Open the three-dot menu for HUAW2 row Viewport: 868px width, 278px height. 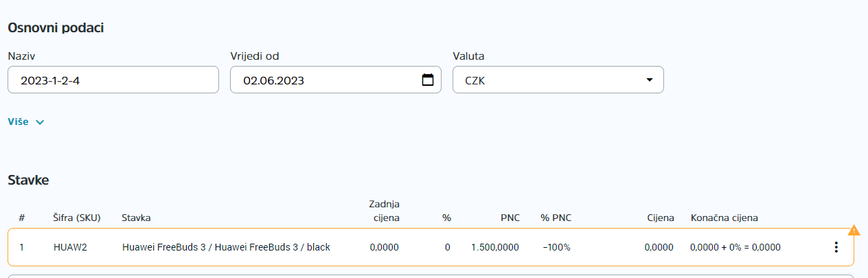[836, 247]
